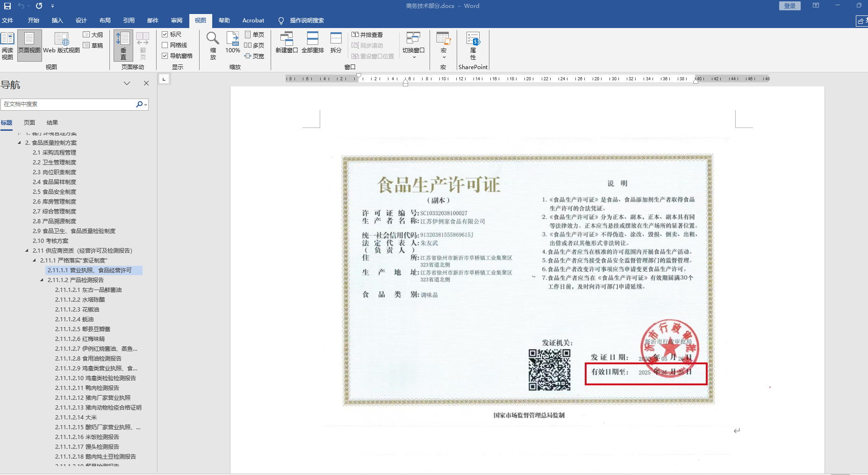This screenshot has width=868, height=475.
Task: Open the Review (审阅) tab
Action: [177, 21]
